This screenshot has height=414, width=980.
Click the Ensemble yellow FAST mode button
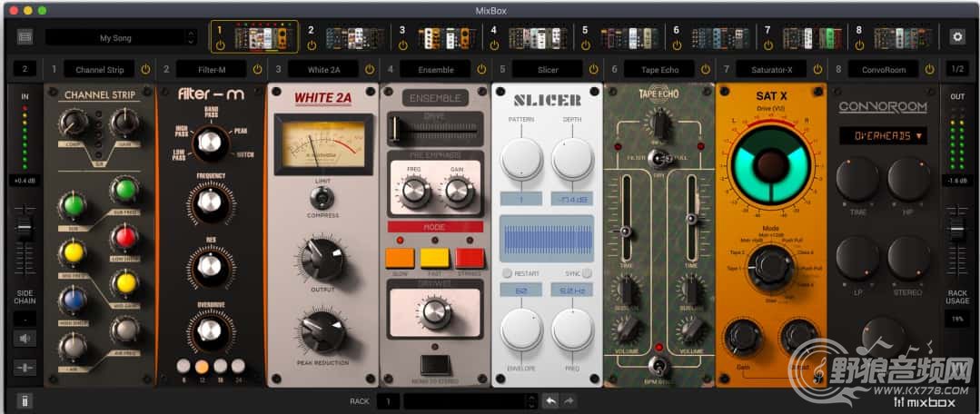(x=435, y=258)
